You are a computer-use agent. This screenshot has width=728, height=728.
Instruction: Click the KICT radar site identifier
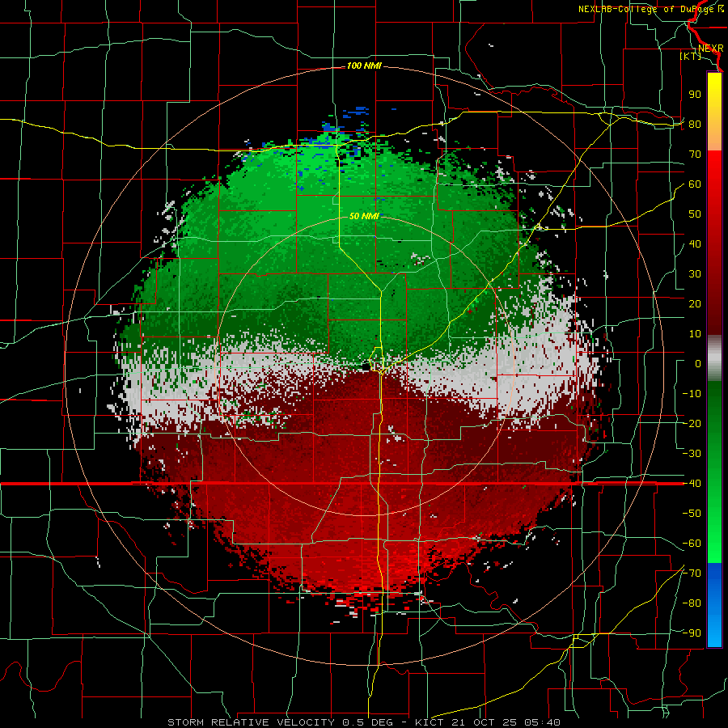(x=430, y=722)
